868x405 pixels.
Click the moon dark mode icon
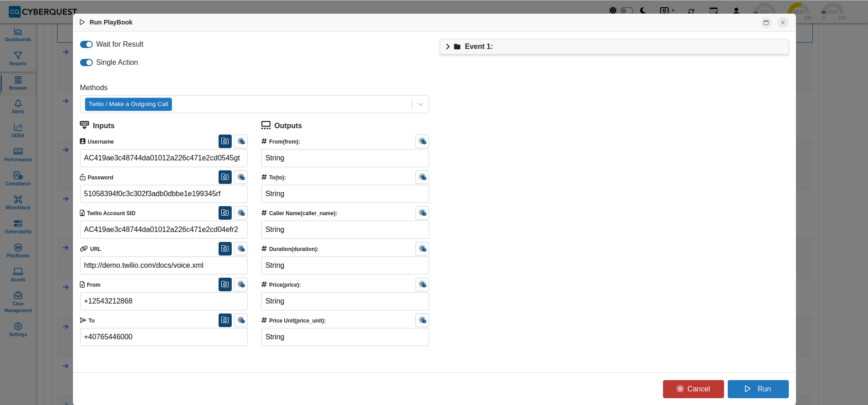click(x=643, y=10)
